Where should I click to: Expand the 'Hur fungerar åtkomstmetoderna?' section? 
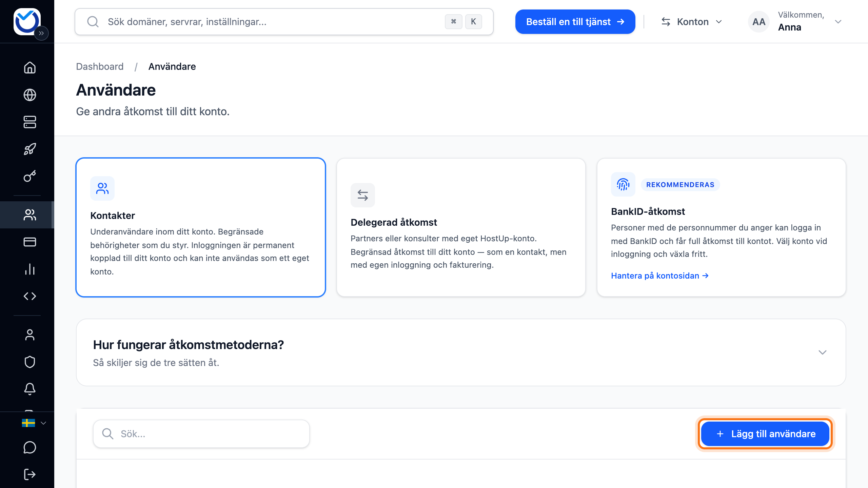461,352
